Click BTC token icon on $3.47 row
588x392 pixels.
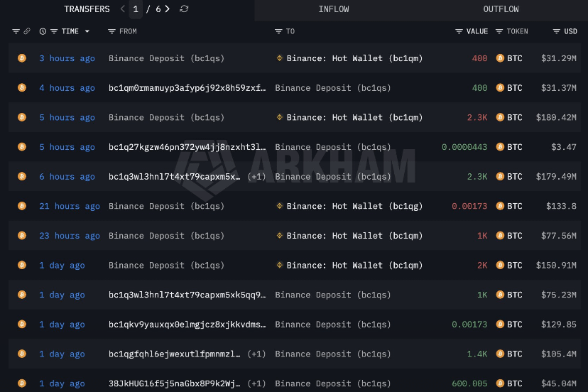click(500, 147)
